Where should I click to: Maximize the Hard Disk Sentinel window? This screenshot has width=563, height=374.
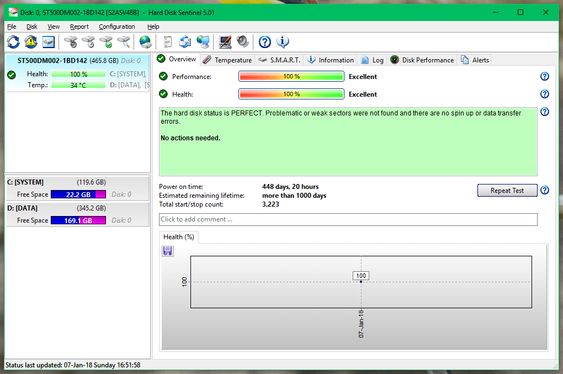pyautogui.click(x=520, y=12)
